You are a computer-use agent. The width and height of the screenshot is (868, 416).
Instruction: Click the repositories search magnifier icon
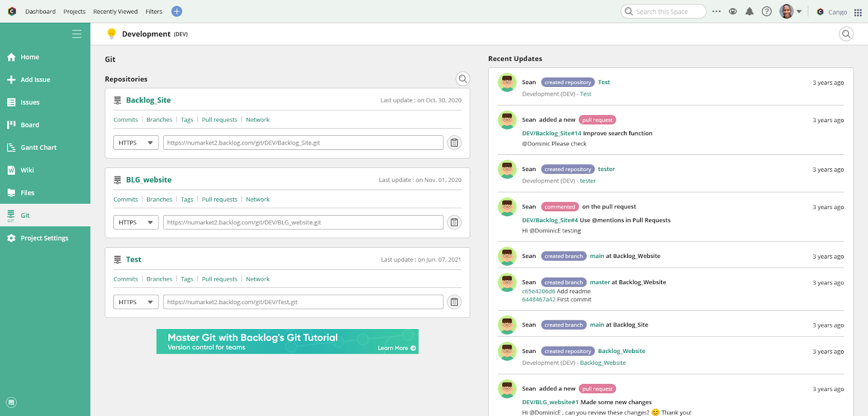(462, 79)
